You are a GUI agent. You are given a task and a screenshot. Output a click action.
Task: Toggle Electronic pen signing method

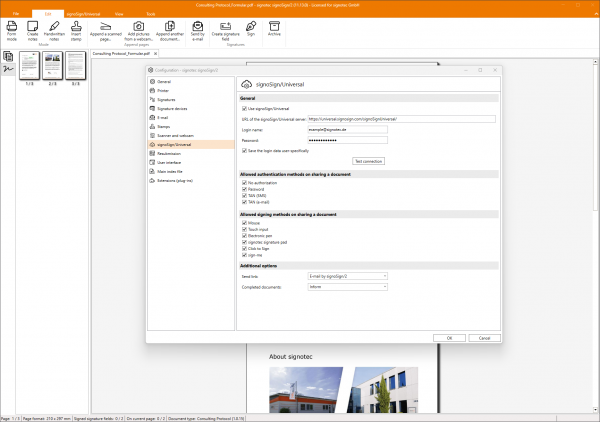click(244, 236)
